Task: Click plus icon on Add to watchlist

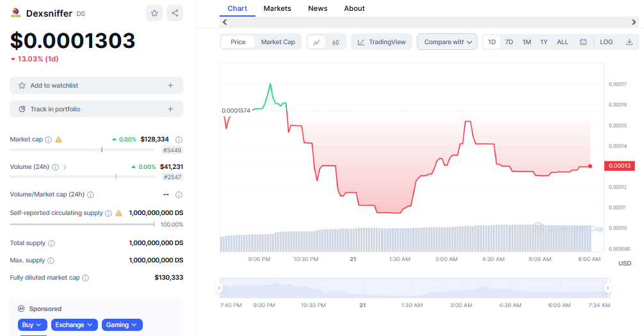Action: click(x=170, y=85)
